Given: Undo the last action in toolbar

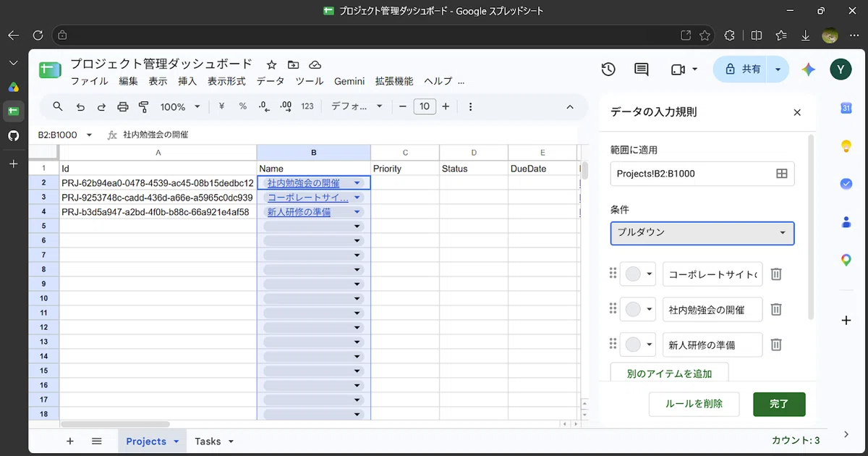Looking at the screenshot, I should [80, 106].
